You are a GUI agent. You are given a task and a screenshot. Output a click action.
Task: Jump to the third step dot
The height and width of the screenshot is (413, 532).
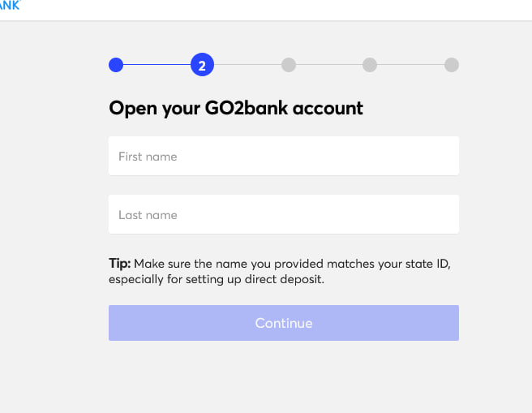point(289,65)
